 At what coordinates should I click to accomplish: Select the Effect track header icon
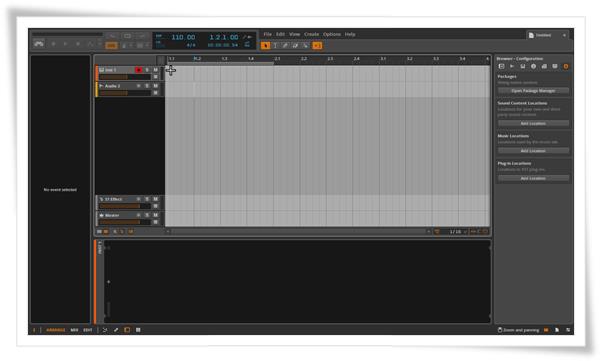point(101,199)
